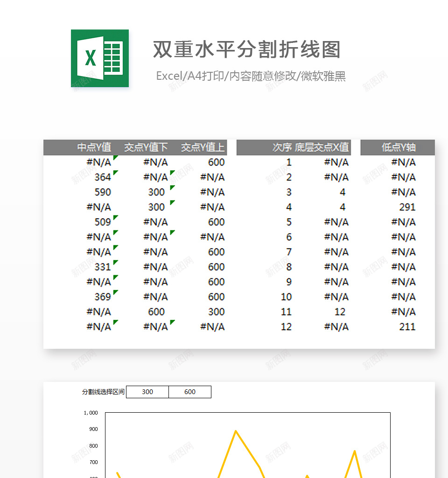448x478 pixels.
Task: Click the yellow line's highest peak
Action: [236, 431]
